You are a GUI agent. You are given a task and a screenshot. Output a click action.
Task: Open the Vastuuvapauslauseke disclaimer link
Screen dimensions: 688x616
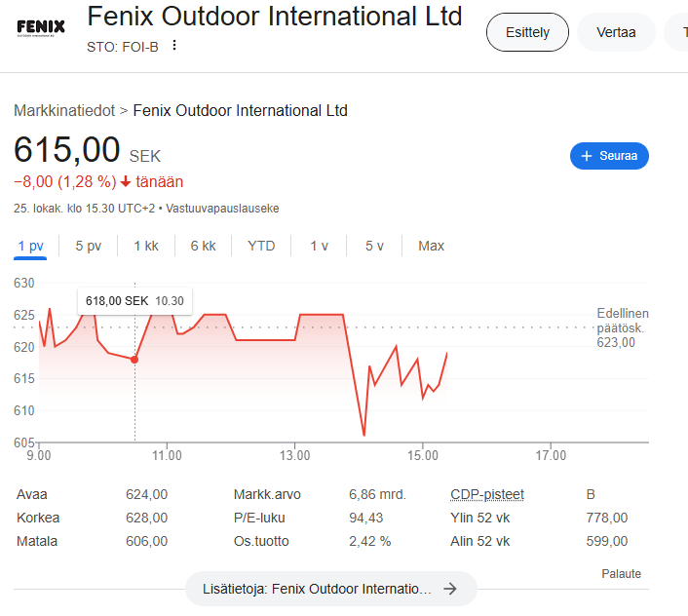(222, 208)
